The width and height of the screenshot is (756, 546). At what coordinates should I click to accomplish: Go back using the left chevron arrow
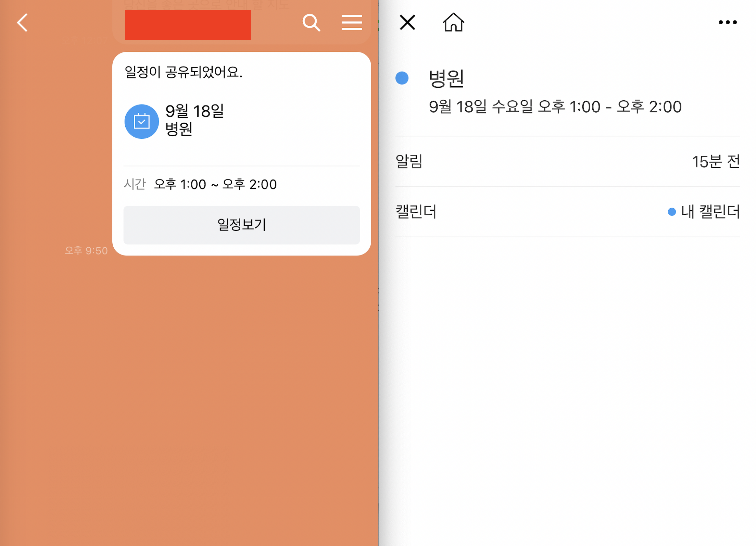(23, 23)
